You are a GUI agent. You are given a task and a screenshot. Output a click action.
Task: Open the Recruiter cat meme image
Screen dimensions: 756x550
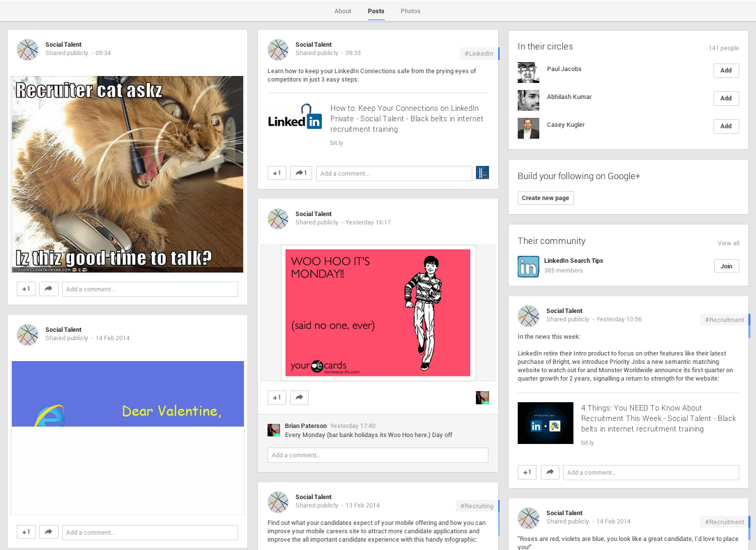pos(128,174)
